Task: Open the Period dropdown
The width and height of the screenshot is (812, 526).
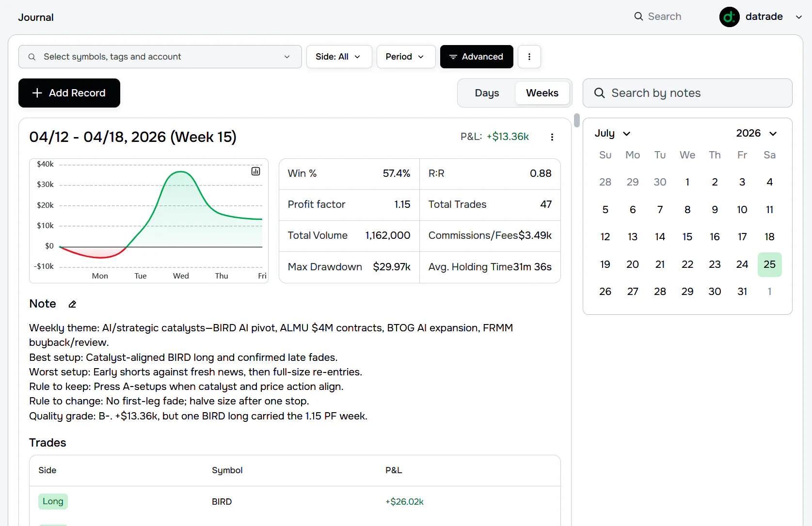Action: point(406,57)
